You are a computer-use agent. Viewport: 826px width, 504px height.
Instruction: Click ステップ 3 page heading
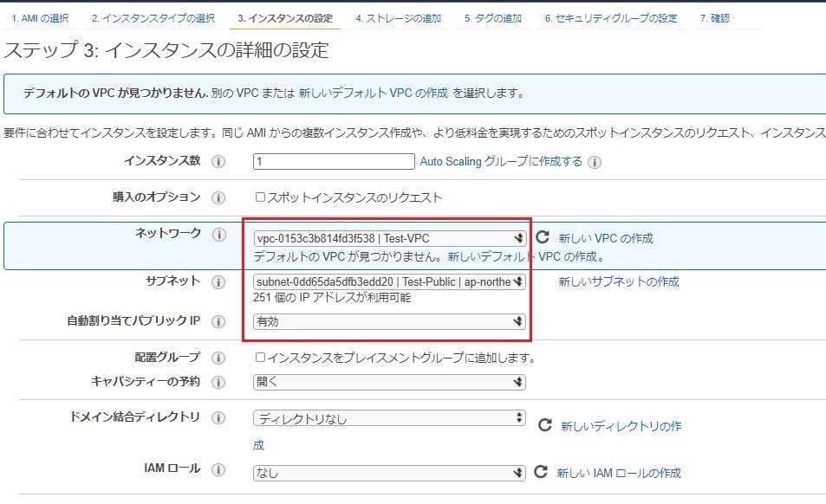coord(166,50)
